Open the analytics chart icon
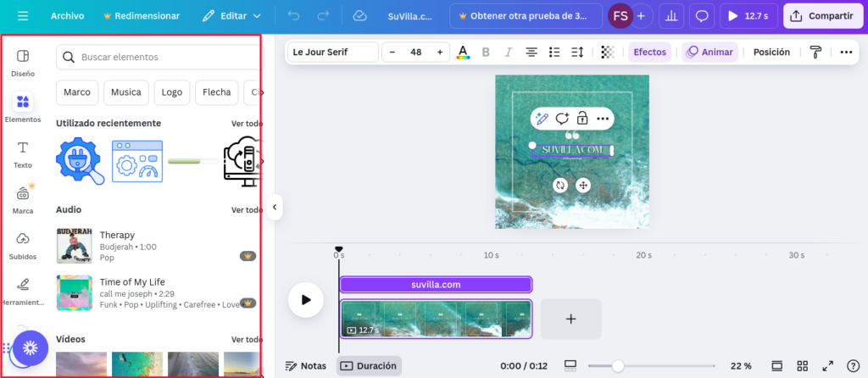Viewport: 868px width, 378px height. pos(671,16)
